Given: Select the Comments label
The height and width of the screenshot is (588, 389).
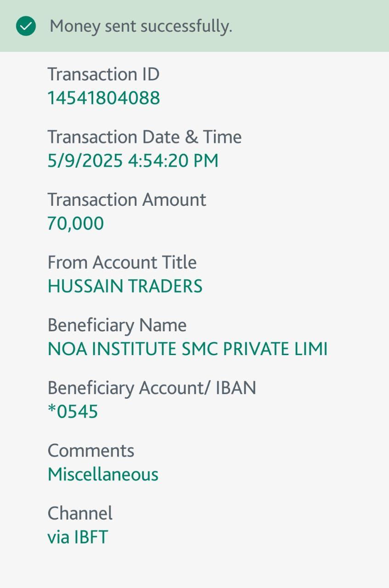Looking at the screenshot, I should click(x=91, y=451).
